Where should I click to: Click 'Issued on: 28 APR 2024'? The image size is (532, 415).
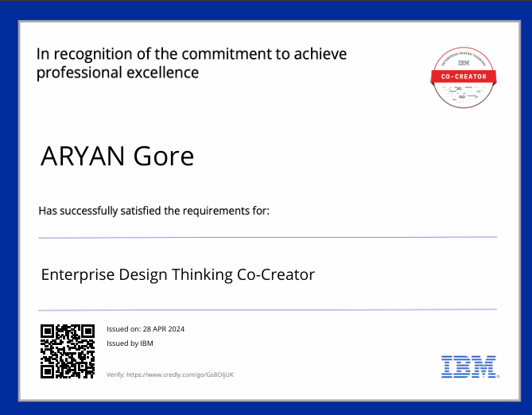(x=146, y=329)
